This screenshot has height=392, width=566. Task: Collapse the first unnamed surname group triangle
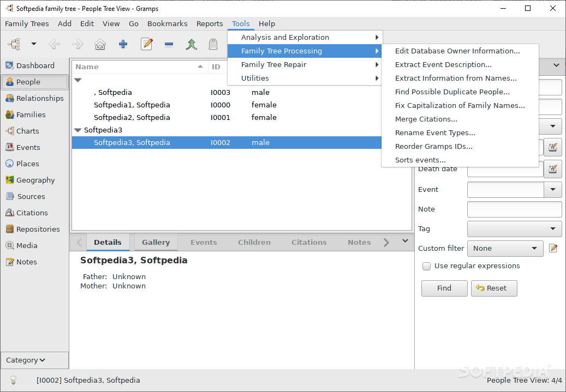coord(78,80)
